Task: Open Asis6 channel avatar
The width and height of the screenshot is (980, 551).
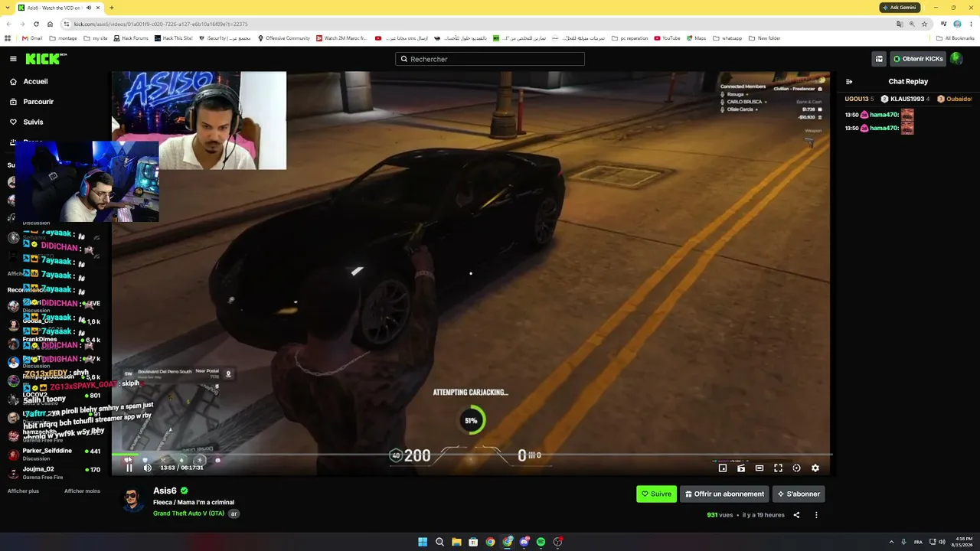Action: [133, 500]
